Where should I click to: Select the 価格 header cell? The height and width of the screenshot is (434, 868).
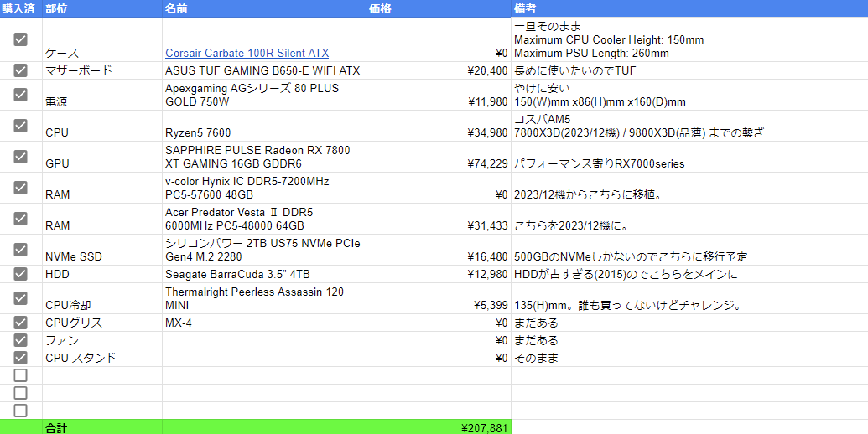(439, 8)
